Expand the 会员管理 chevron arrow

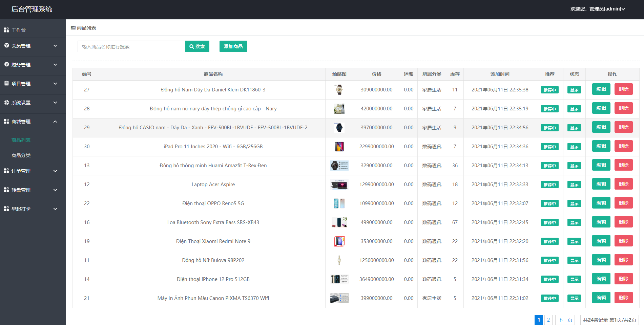[x=55, y=46]
